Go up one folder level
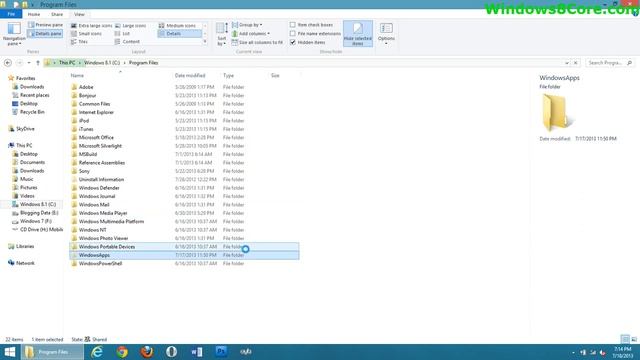The width and height of the screenshot is (640, 360). [x=38, y=63]
